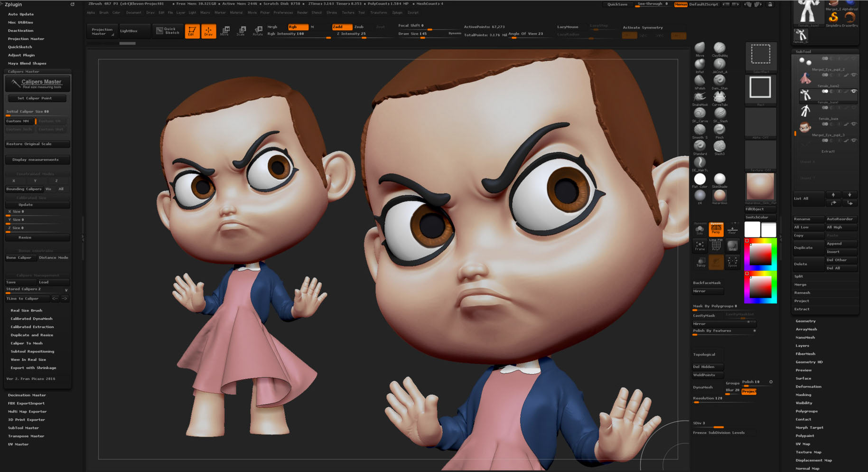
Task: Click Display measurements button
Action: 37,160
